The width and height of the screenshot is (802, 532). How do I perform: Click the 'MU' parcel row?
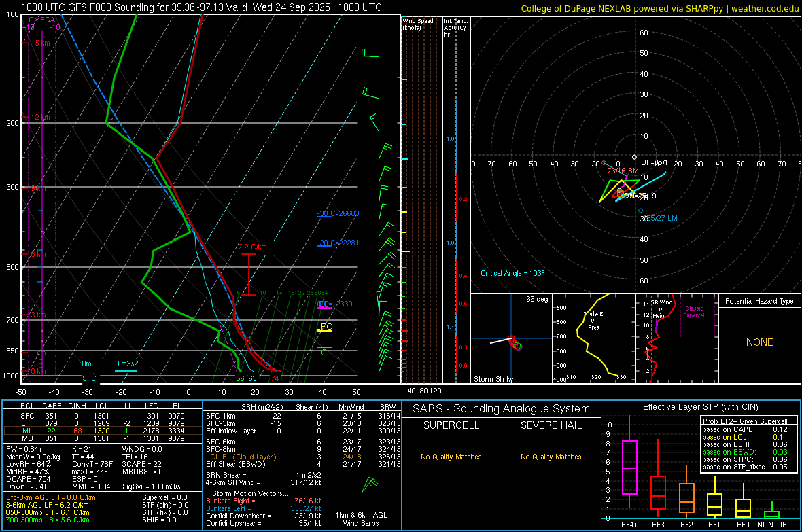click(103, 438)
